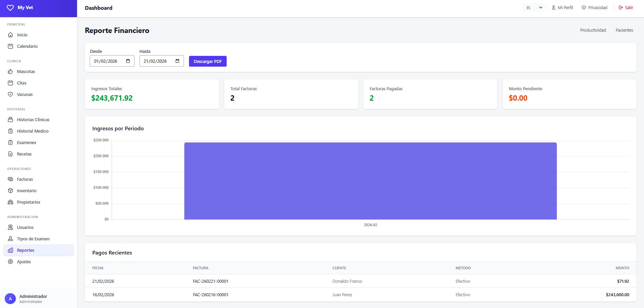Viewport: 644px width, 308px height.
Task: Click the $71.92 amount cell
Action: pos(623,281)
